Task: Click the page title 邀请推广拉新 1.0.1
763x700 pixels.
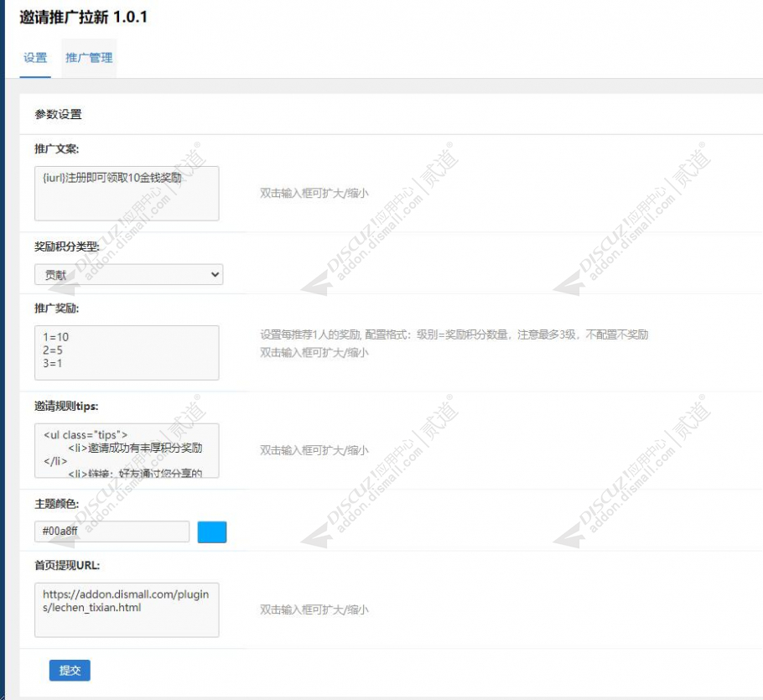Action: 83,18
